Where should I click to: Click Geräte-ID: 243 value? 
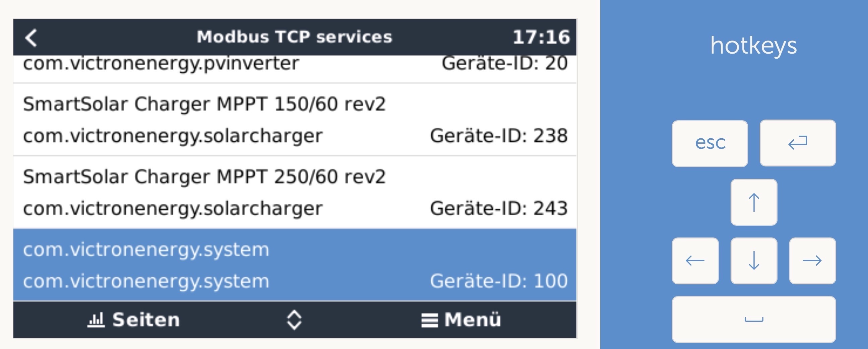pos(499,208)
